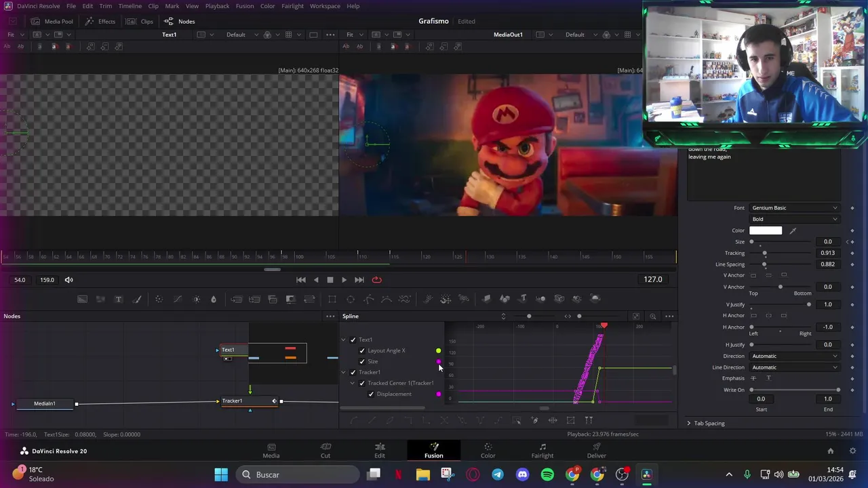Open Fusion menu in menu bar
868x488 pixels.
coord(245,6)
